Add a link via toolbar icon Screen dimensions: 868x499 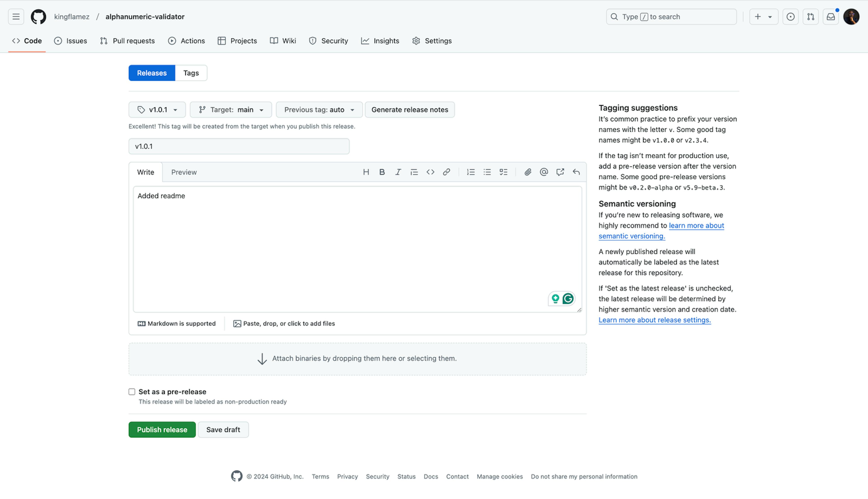446,172
